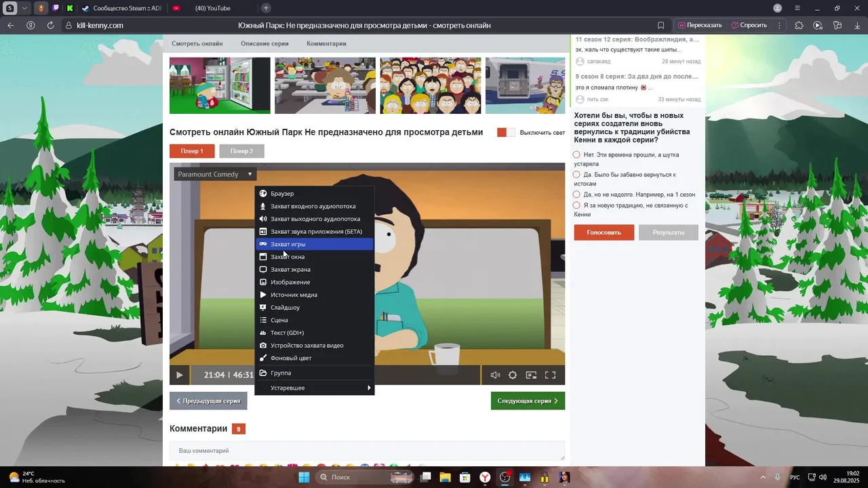Open a new browser tab

point(266,8)
